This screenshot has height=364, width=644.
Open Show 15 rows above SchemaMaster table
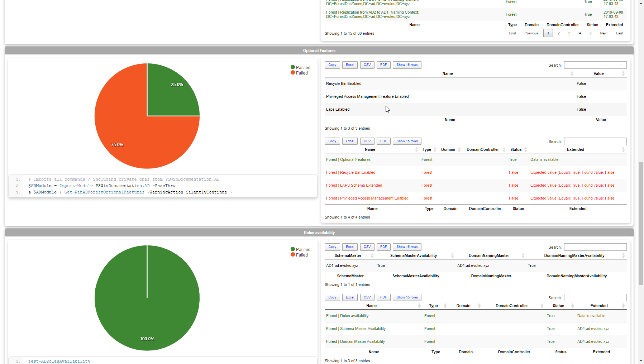pyautogui.click(x=407, y=247)
